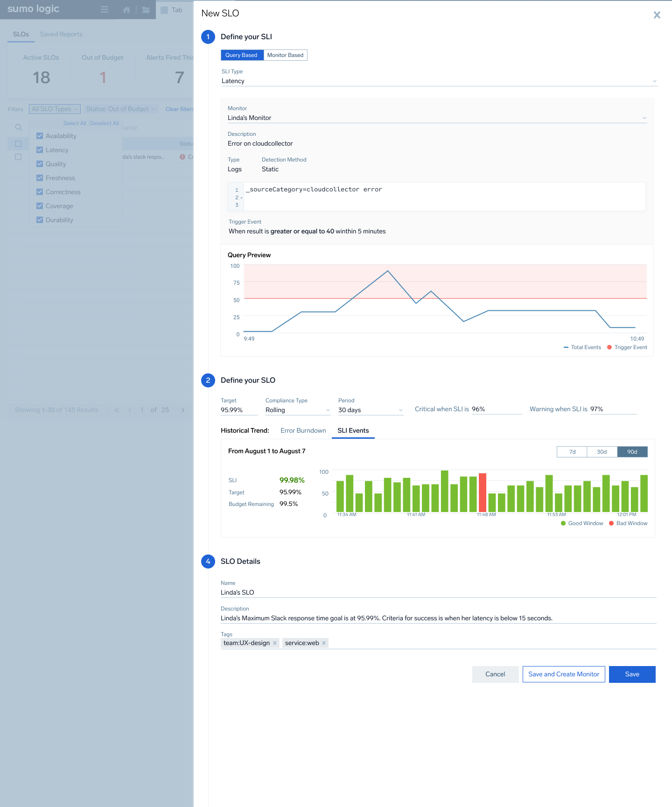Remove the service:web tag
The image size is (672, 807).
pos(324,643)
